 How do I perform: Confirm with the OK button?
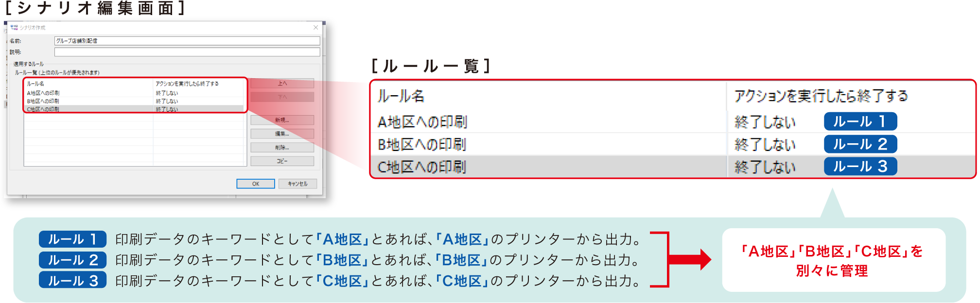pos(256,183)
